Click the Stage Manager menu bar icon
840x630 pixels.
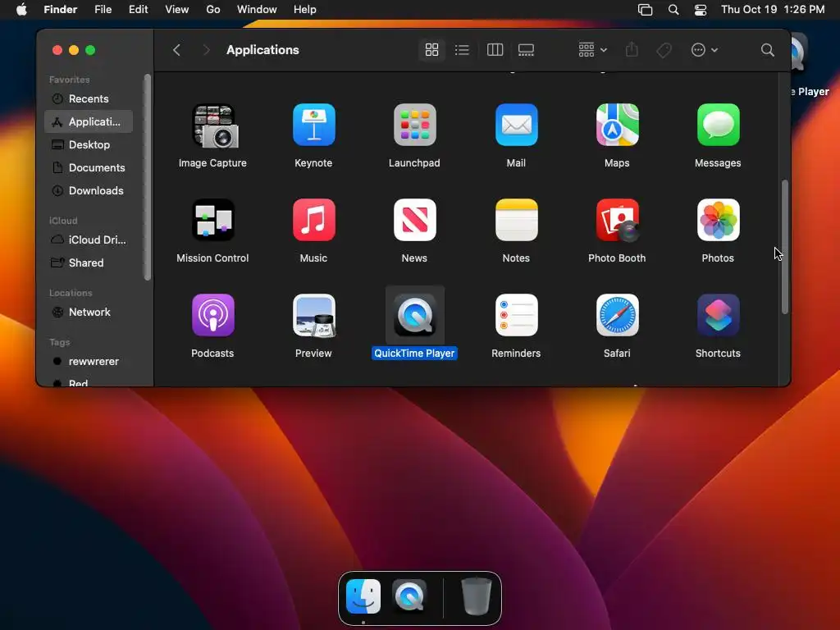click(646, 10)
